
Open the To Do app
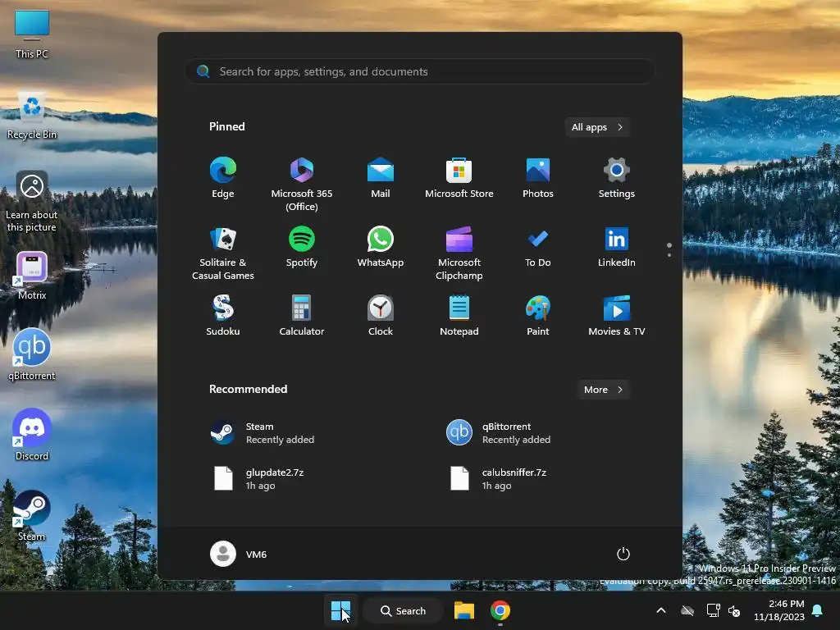(538, 247)
